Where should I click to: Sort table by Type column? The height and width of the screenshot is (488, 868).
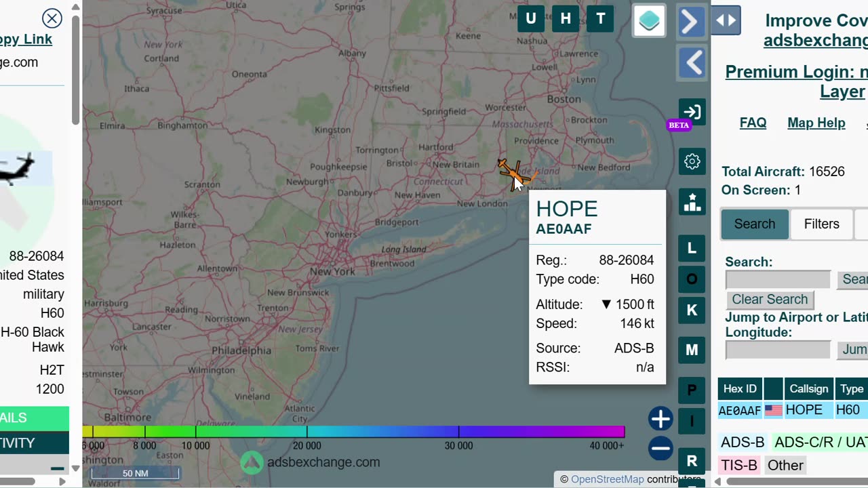tap(852, 389)
